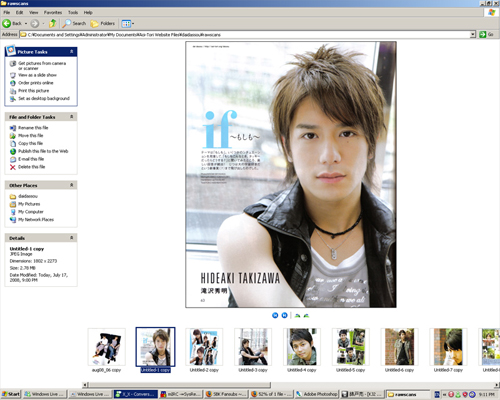The width and height of the screenshot is (500, 400).
Task: Show the previous image in filmstrip
Action: pyautogui.click(x=275, y=315)
